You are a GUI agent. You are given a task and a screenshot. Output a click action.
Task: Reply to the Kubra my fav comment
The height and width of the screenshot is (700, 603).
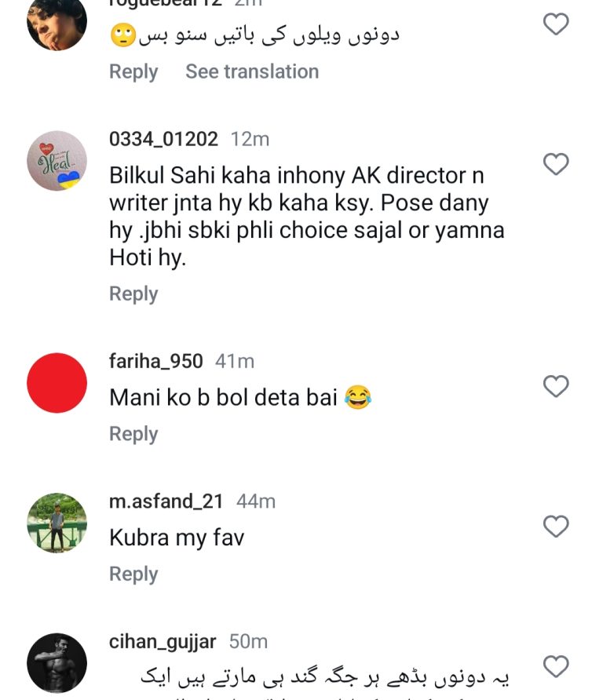click(133, 574)
